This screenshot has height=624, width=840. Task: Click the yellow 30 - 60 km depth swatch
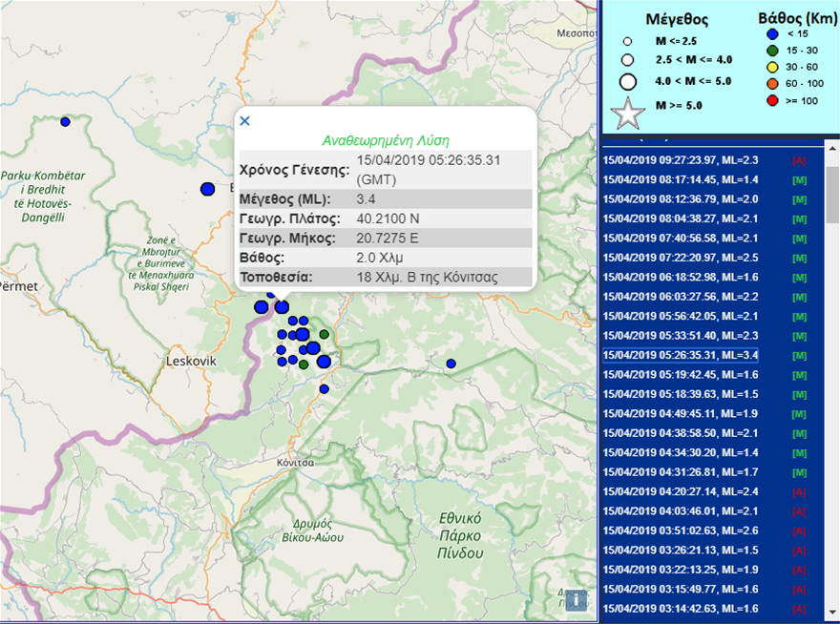point(771,67)
